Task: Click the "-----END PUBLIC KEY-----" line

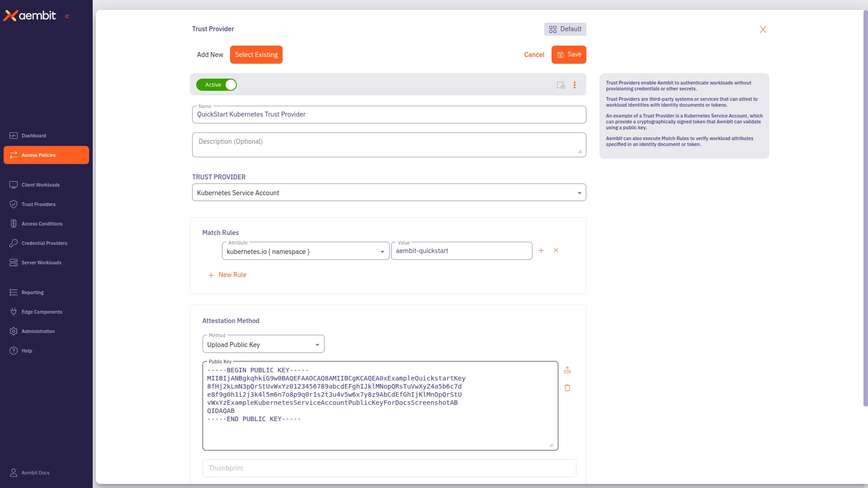Action: pyautogui.click(x=254, y=419)
